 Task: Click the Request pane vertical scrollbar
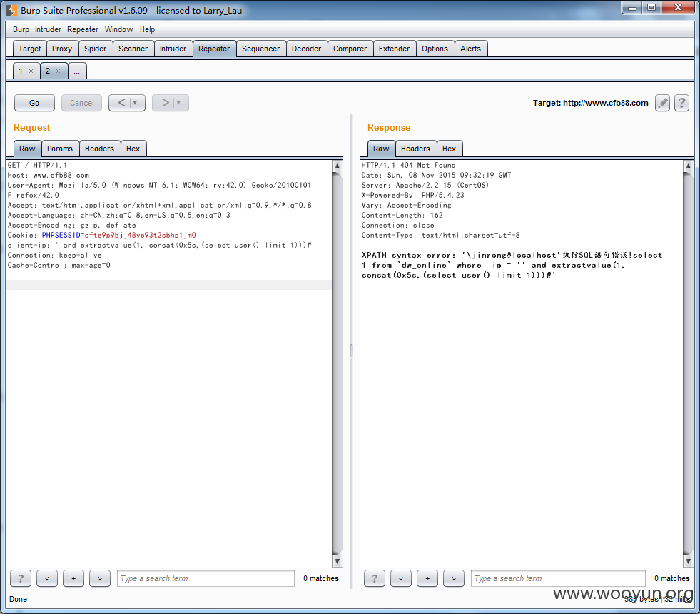[x=337, y=363]
